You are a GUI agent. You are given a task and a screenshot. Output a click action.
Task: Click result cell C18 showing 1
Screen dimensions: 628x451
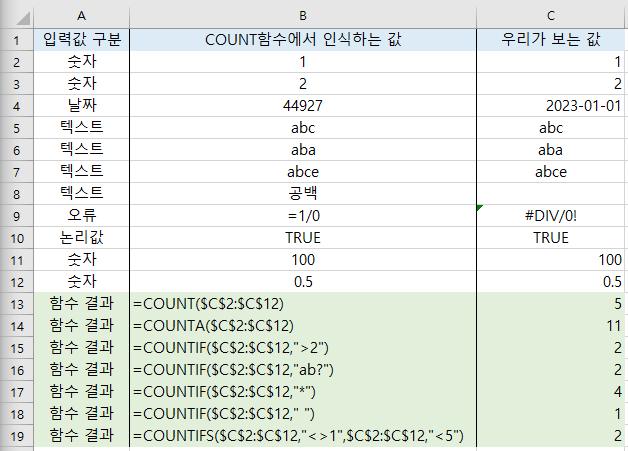point(551,414)
